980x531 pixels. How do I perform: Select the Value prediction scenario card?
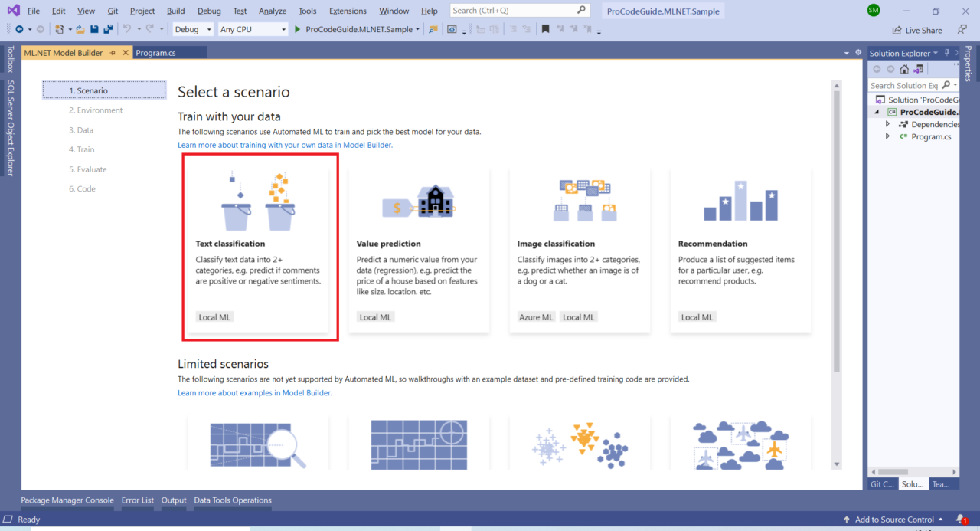point(419,251)
